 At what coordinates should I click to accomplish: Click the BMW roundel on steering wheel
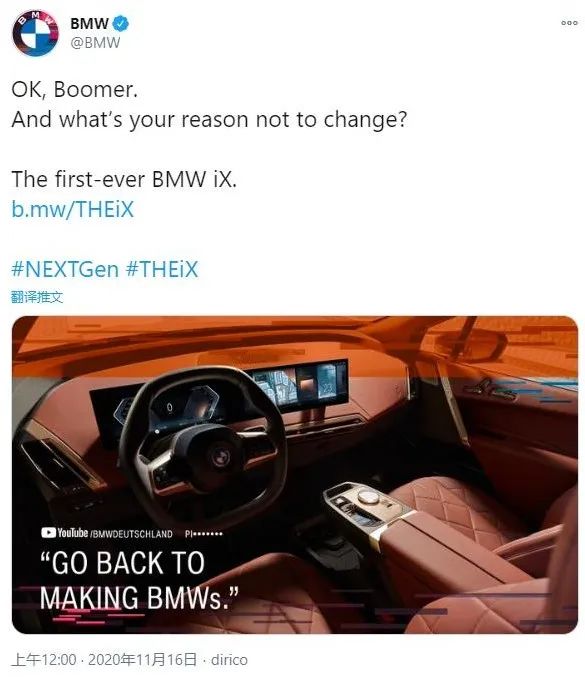(221, 456)
